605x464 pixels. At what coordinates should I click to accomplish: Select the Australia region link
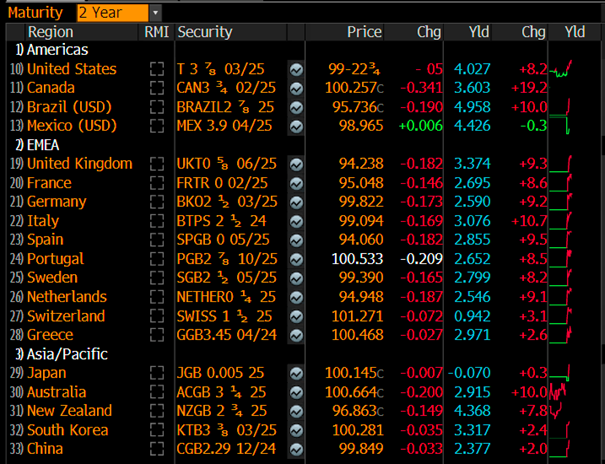click(x=56, y=392)
